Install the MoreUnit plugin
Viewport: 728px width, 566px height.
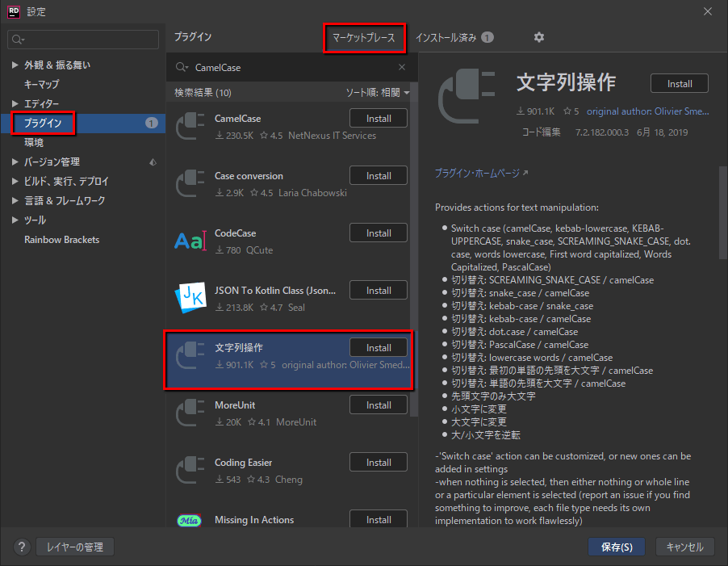tap(379, 405)
